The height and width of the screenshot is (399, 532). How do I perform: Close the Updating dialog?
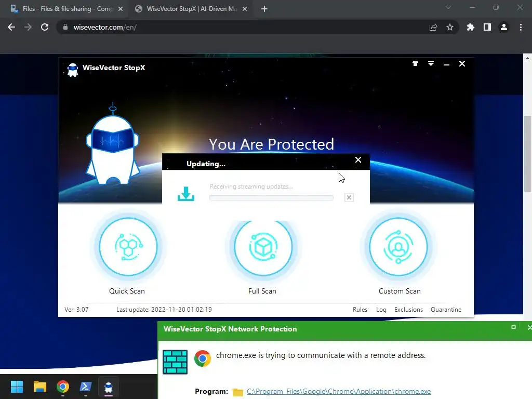click(358, 160)
